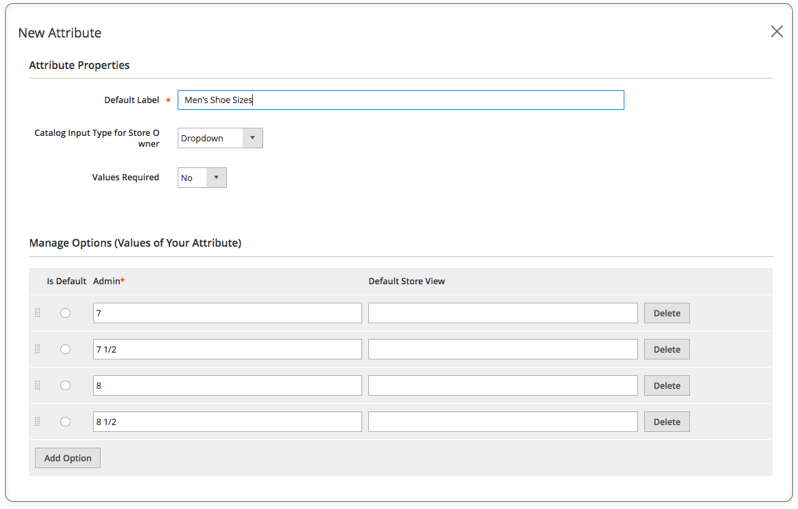Viewport: 798px width, 509px height.
Task: Select the Is Default radio for 8
Action: click(x=65, y=385)
